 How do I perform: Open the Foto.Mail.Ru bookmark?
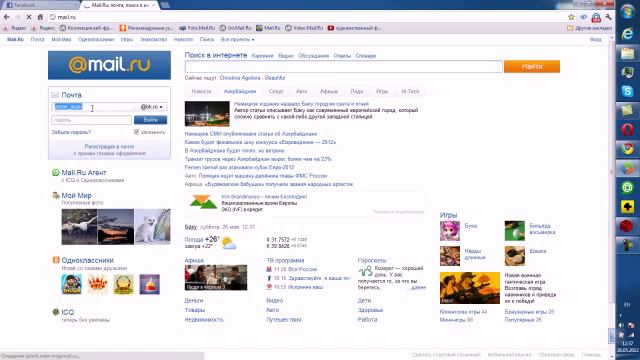[197, 28]
